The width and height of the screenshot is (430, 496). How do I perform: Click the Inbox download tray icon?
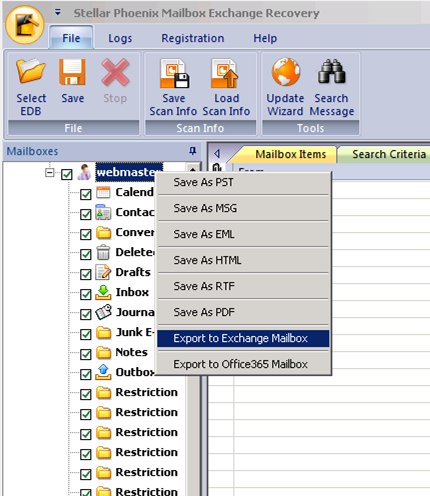pyautogui.click(x=103, y=292)
